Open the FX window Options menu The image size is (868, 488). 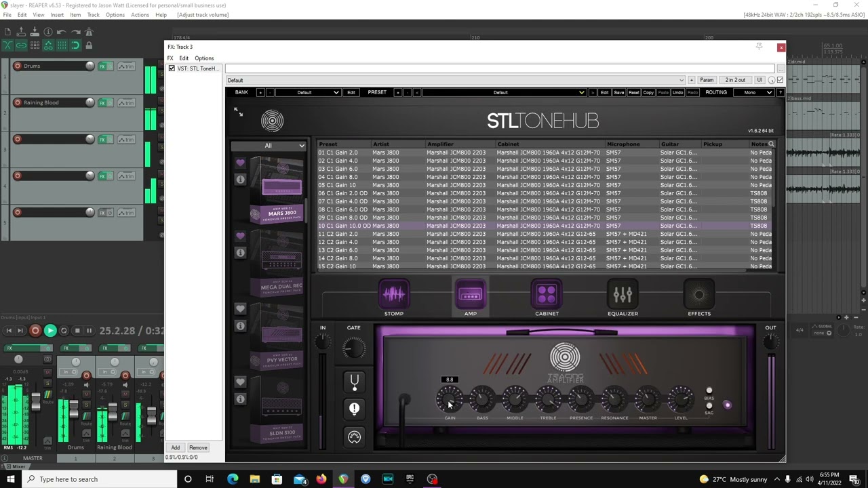pos(204,58)
